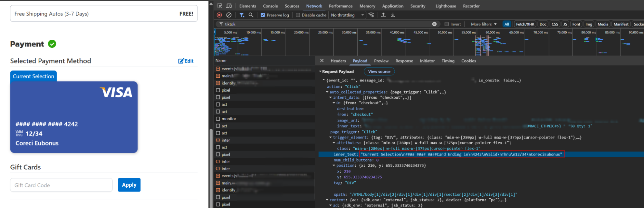Enable the Disable cache checkbox

pyautogui.click(x=298, y=15)
